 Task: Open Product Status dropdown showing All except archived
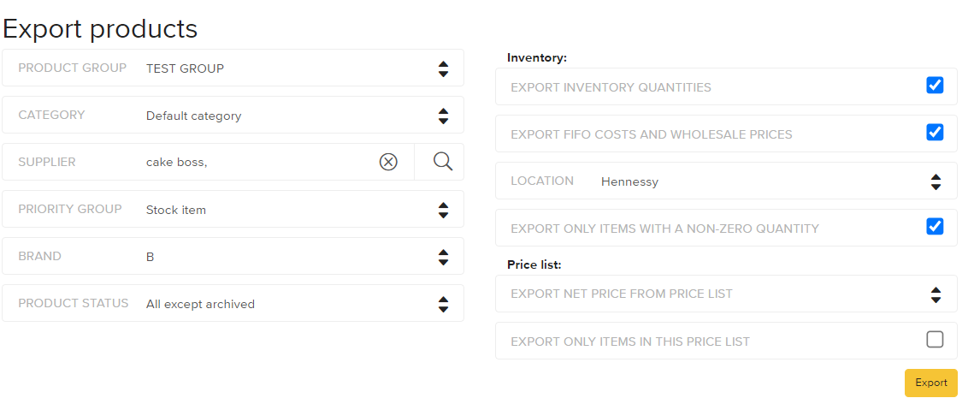click(233, 303)
